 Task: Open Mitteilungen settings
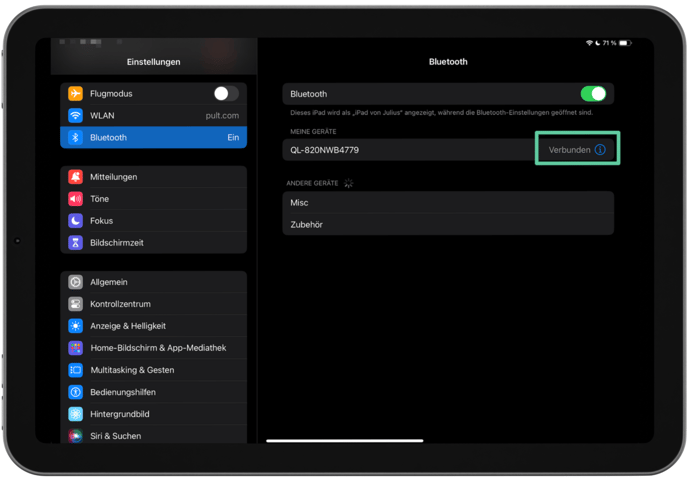[x=154, y=177]
